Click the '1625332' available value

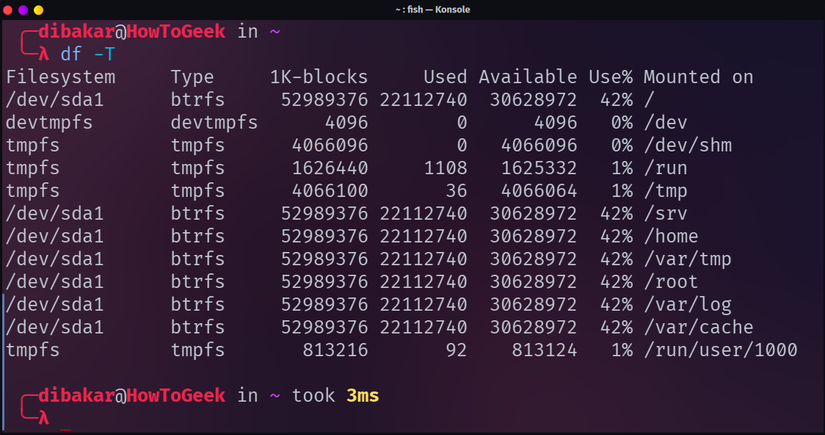[x=539, y=168]
